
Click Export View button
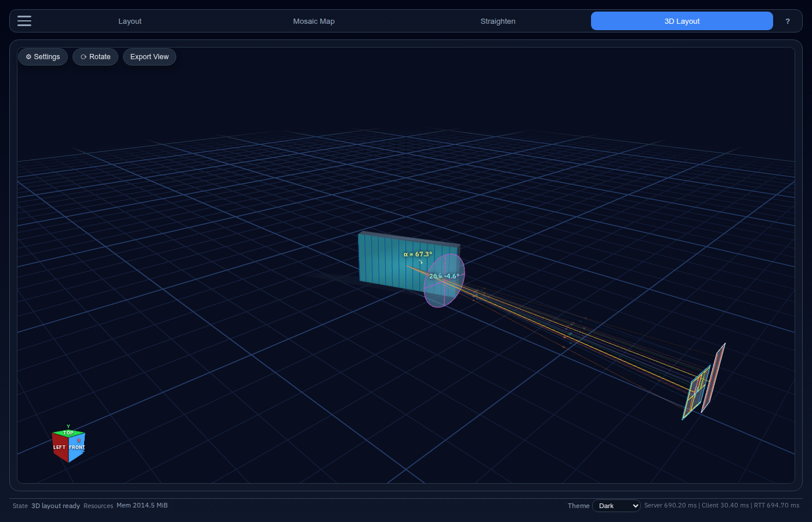point(150,57)
